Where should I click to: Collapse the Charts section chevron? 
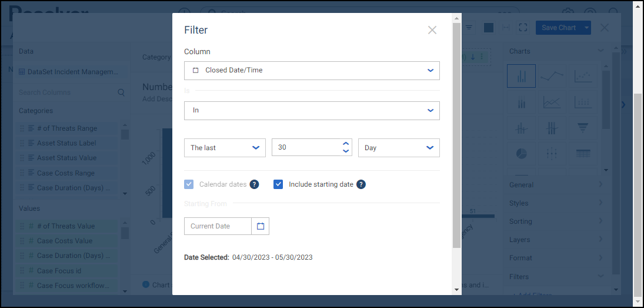601,51
